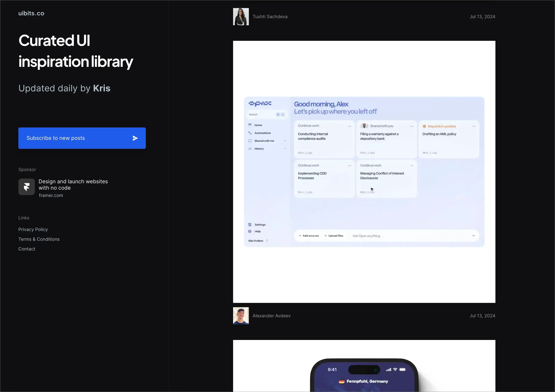Click Subscribe to new posts button
Viewport: 555px width, 392px height.
click(x=82, y=138)
